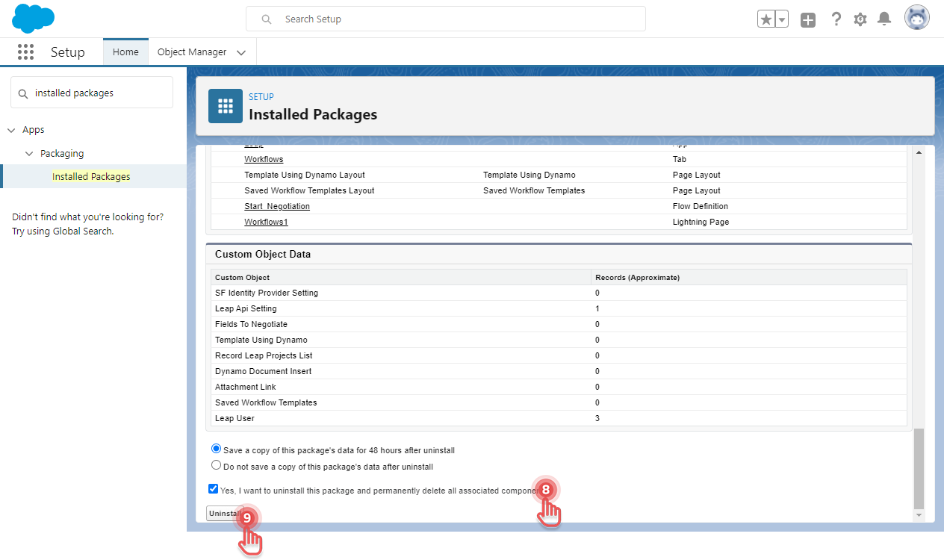944x560 pixels.
Task: Collapse the Apps section in sidebar
Action: click(12, 129)
